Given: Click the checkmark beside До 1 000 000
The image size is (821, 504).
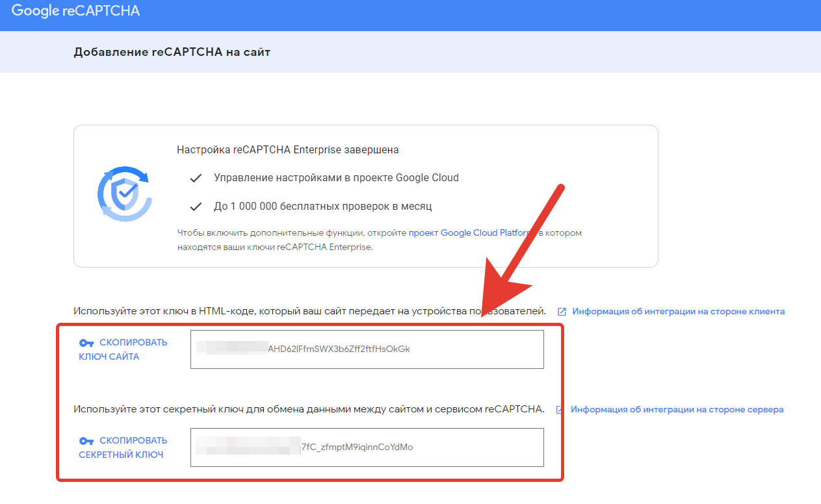Looking at the screenshot, I should click(x=196, y=207).
